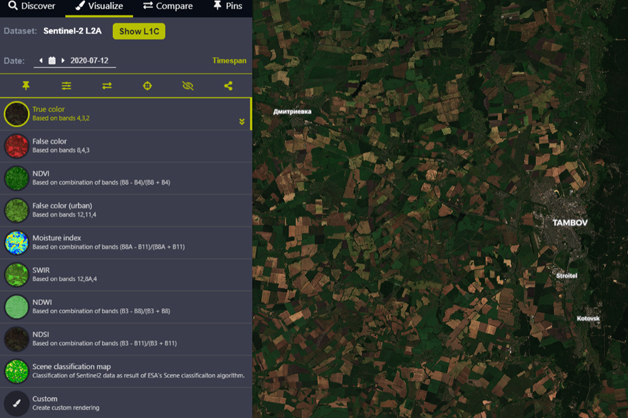The width and height of the screenshot is (628, 418).
Task: Click the pin layer icon in toolbar
Action: click(x=26, y=86)
